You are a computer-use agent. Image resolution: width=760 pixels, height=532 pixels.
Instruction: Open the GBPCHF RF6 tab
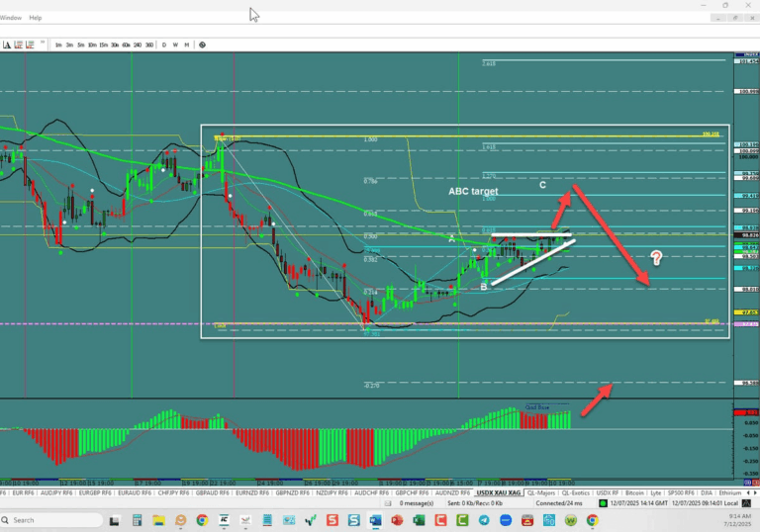pos(412,492)
